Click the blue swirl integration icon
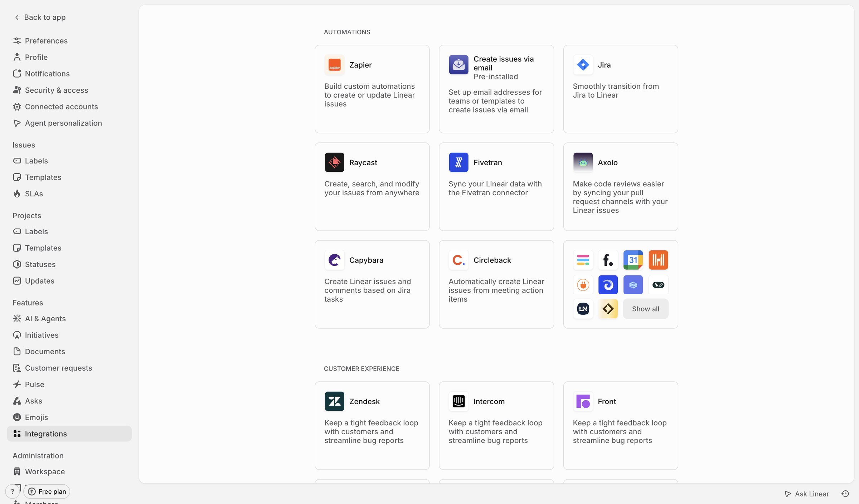Image resolution: width=859 pixels, height=504 pixels. point(608,285)
